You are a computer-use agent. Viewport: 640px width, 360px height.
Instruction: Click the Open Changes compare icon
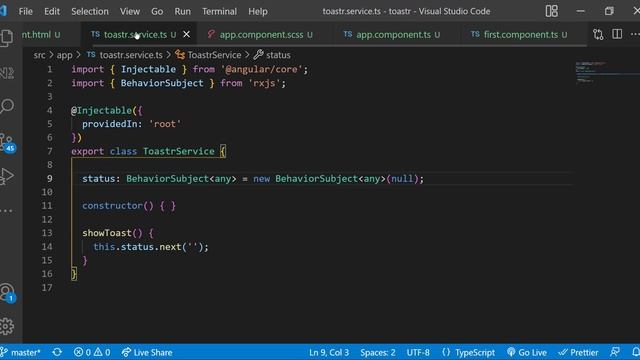coord(598,35)
